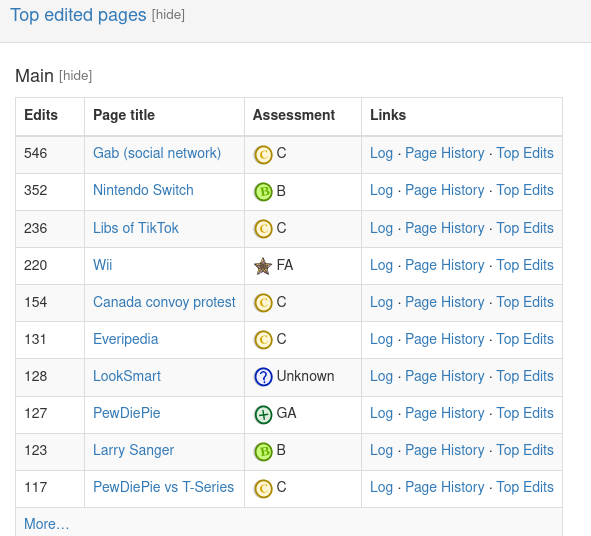Viewport: 591px width, 536px height.
Task: Open Top Edits for Wii
Action: tap(525, 265)
